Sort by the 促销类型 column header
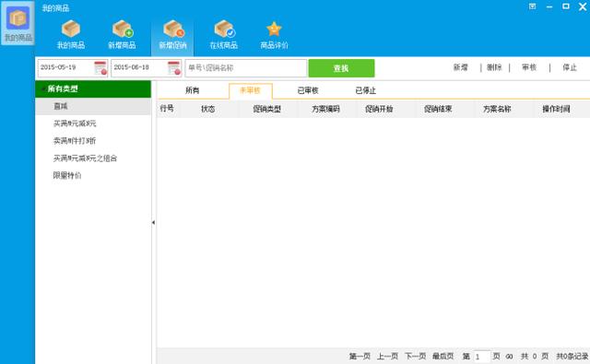 [x=266, y=109]
